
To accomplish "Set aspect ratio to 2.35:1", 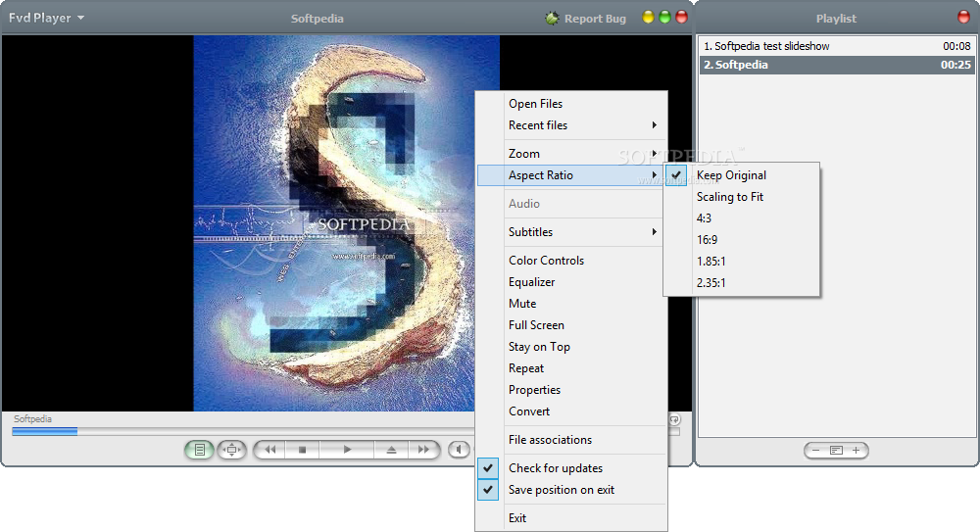I will [742, 283].
